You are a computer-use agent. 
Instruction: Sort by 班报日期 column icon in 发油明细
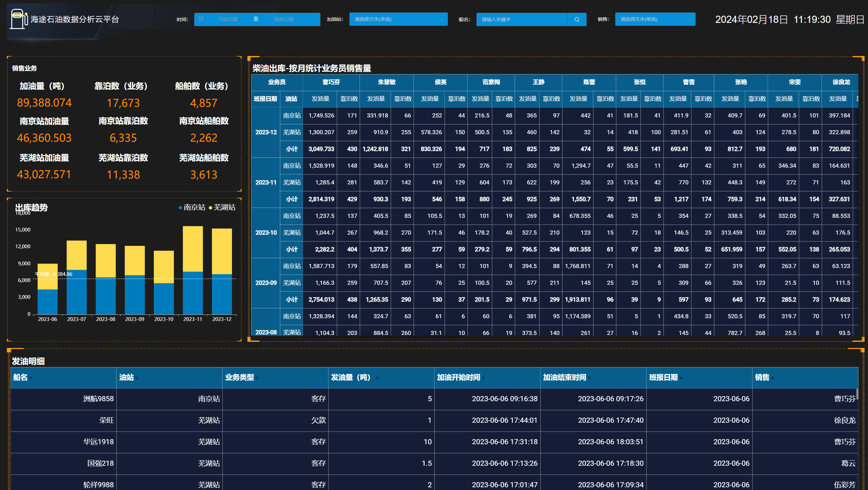point(681,378)
